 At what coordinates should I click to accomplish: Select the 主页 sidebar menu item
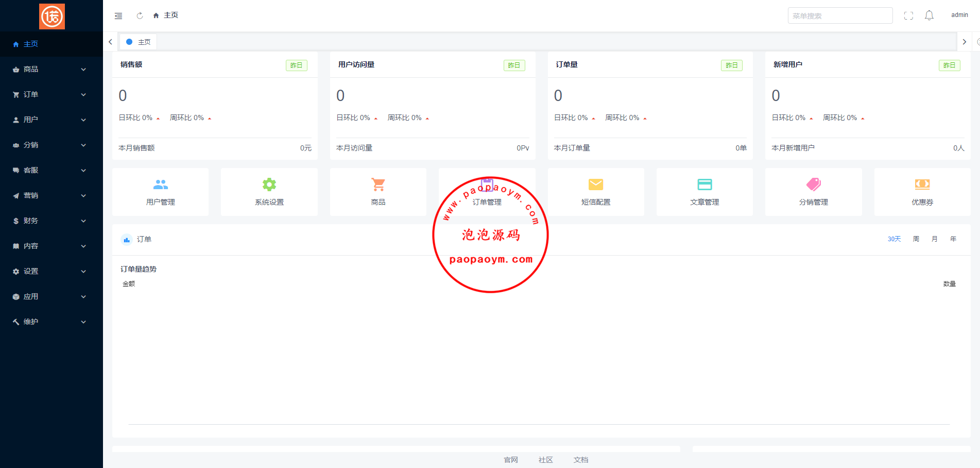[x=31, y=44]
